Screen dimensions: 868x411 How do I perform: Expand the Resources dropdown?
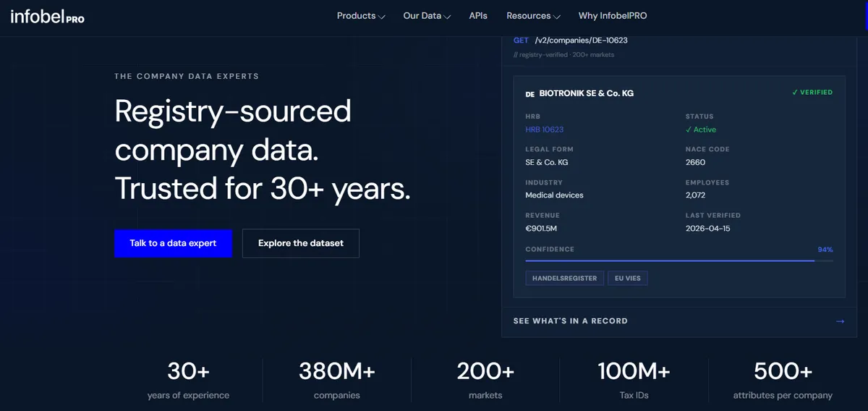pos(533,16)
